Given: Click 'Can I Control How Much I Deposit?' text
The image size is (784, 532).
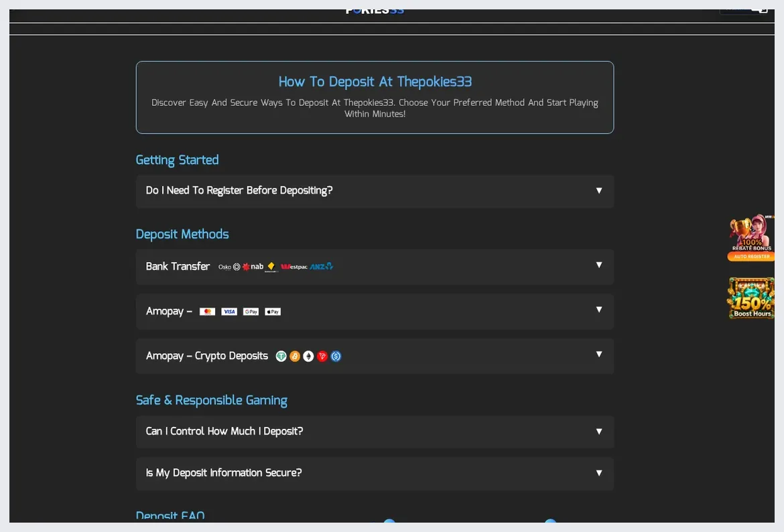Looking at the screenshot, I should (224, 431).
